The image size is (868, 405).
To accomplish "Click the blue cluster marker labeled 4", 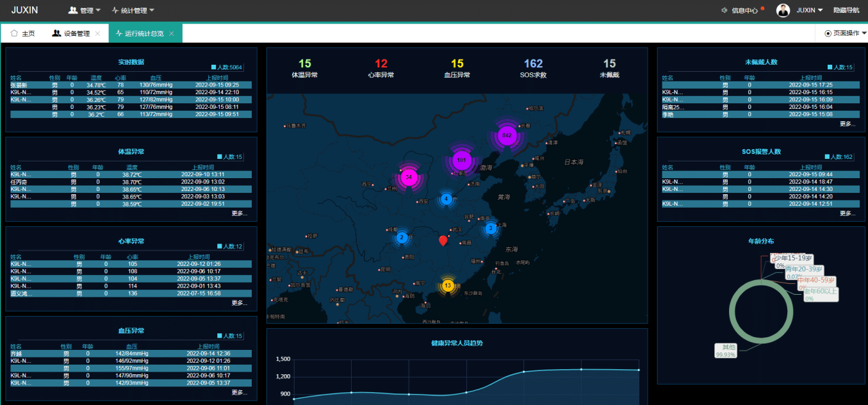I will [x=446, y=199].
